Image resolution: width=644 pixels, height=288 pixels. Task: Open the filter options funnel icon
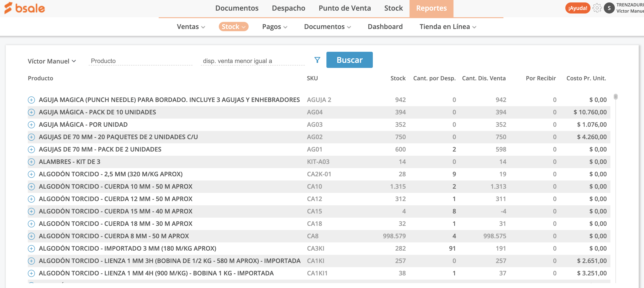pos(317,60)
